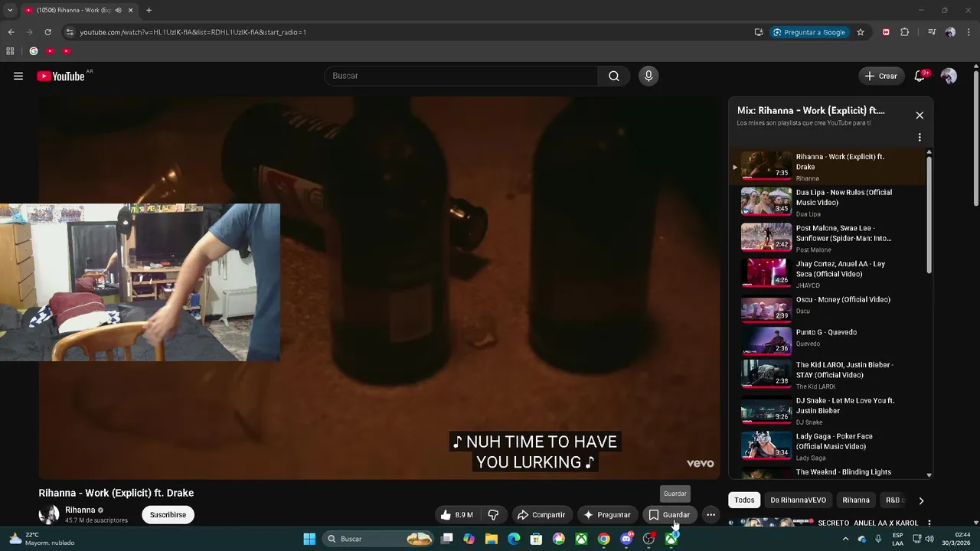Image resolution: width=980 pixels, height=551 pixels.
Task: Mute the tab via speaker icon
Action: (118, 11)
